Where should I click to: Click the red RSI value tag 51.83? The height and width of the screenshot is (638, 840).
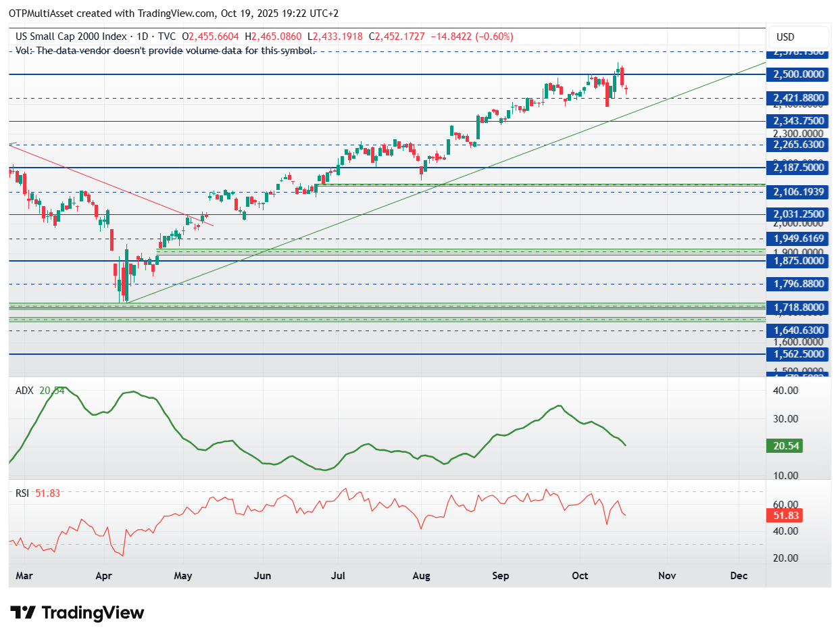pos(785,515)
